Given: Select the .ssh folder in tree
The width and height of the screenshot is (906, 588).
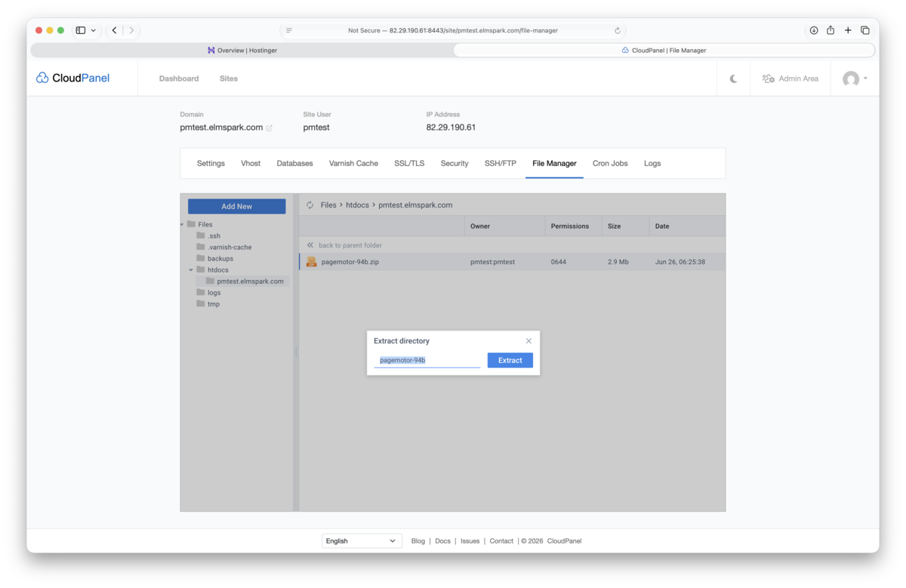Looking at the screenshot, I should pyautogui.click(x=214, y=236).
